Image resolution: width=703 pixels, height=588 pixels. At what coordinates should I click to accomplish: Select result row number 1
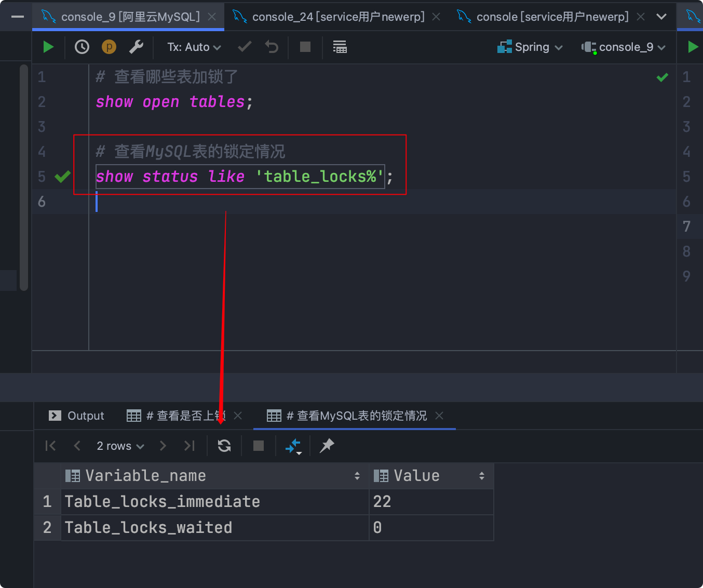[x=47, y=502]
